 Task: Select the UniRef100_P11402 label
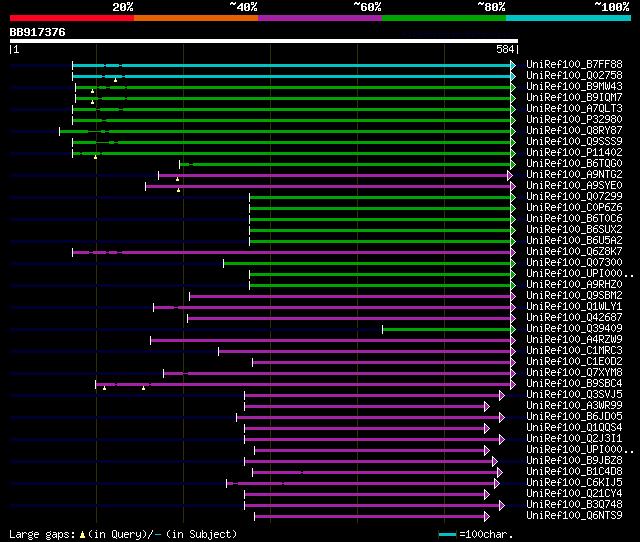(x=574, y=153)
